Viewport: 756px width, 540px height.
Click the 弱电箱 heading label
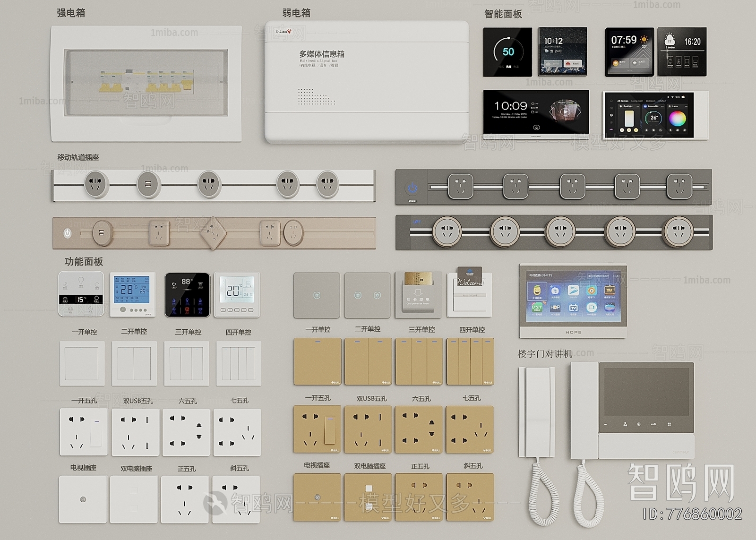click(296, 13)
